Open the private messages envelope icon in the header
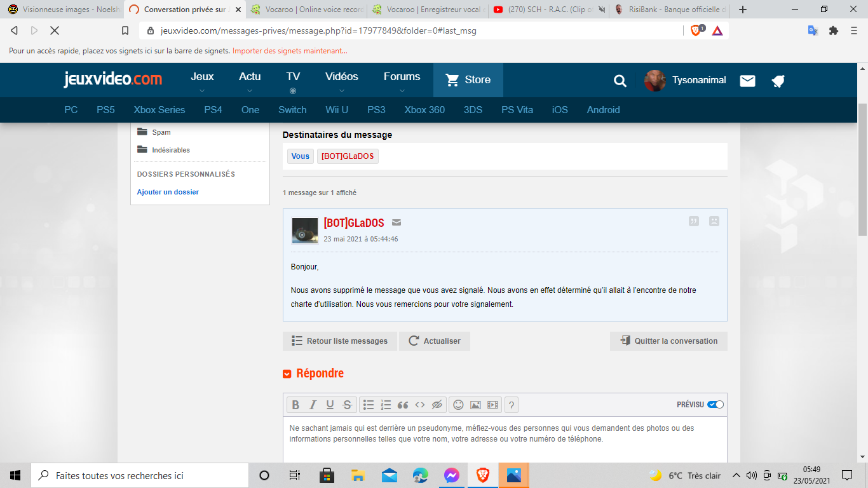 [x=748, y=81]
